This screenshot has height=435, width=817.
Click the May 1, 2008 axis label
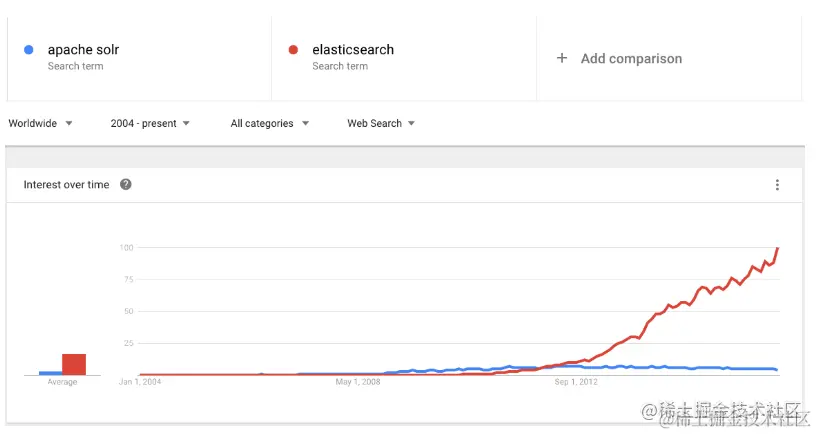point(358,382)
